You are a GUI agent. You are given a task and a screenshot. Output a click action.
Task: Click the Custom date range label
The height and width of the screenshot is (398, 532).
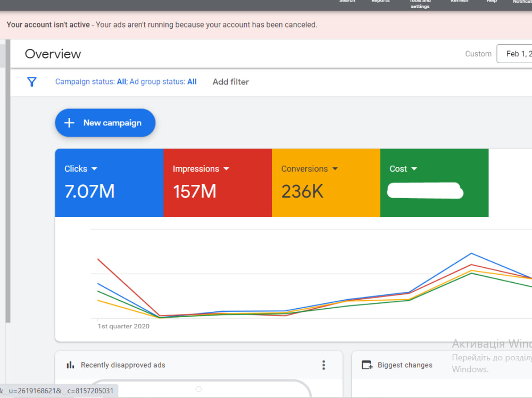coord(478,54)
